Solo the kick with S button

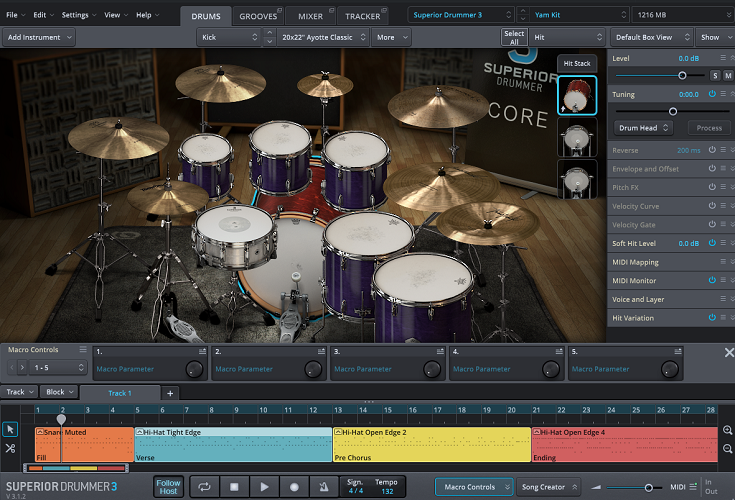(x=715, y=75)
